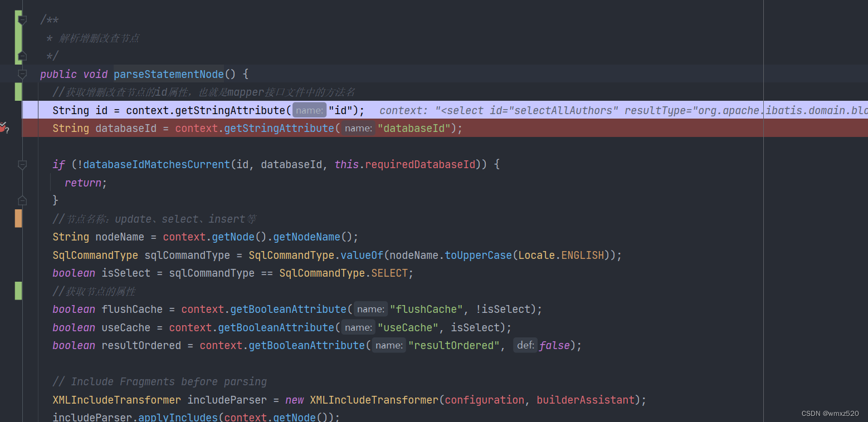Click the Locale class name
Viewport: 868px width, 422px height.
(537, 255)
